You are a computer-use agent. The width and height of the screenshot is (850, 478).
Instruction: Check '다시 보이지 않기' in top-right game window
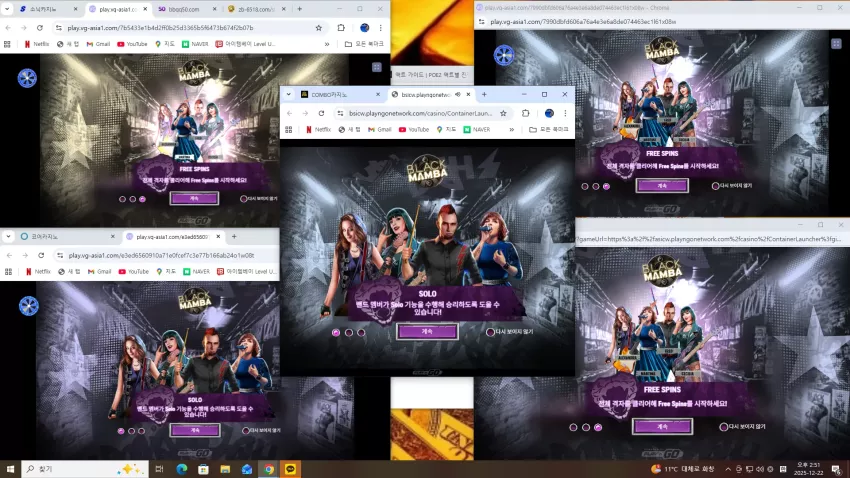[715, 185]
